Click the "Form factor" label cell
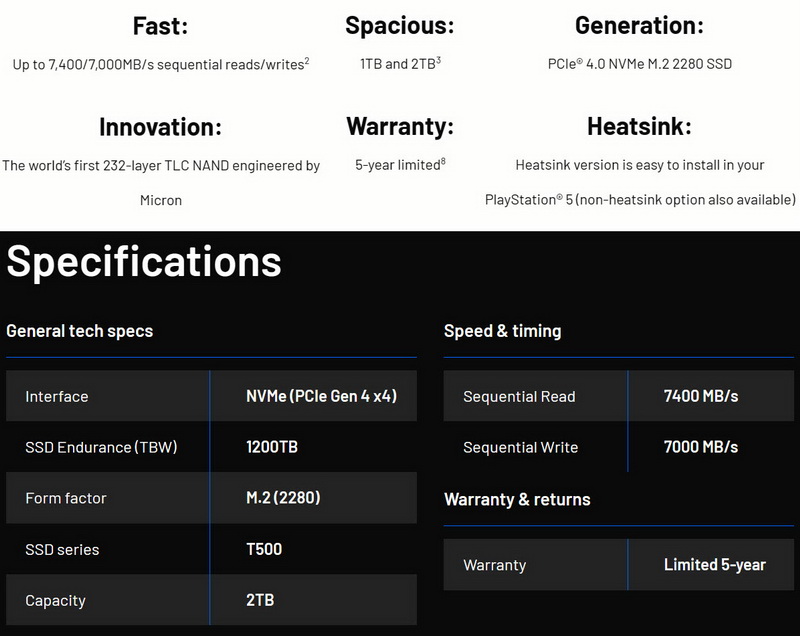Screen dimensions: 800x636 click(x=108, y=498)
